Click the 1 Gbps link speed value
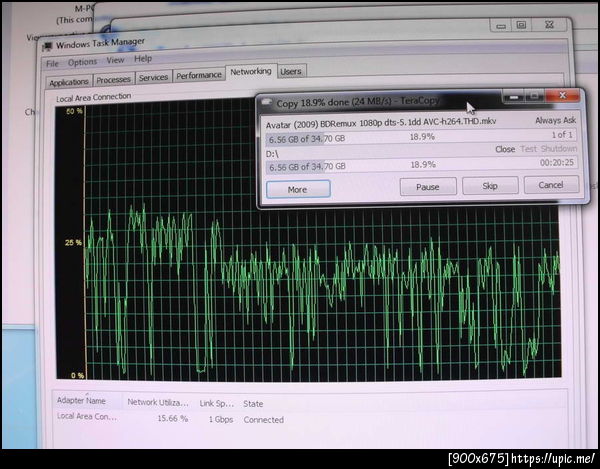This screenshot has width=600, height=469. pyautogui.click(x=221, y=420)
